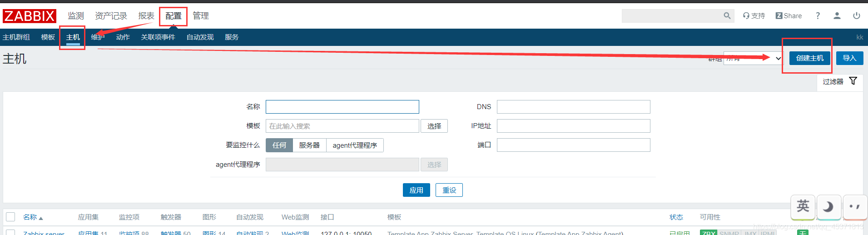Sort hosts by 名称 column
The height and width of the screenshot is (235, 868).
(30, 217)
